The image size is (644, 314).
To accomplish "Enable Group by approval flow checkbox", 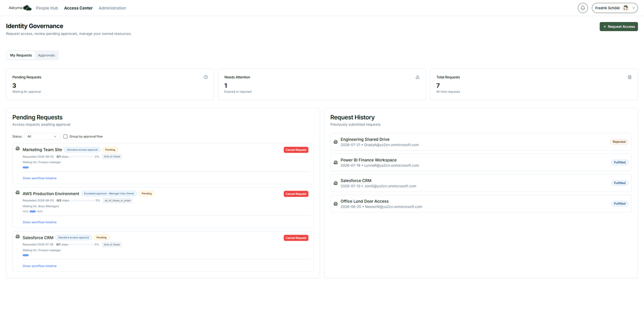I will [x=65, y=136].
